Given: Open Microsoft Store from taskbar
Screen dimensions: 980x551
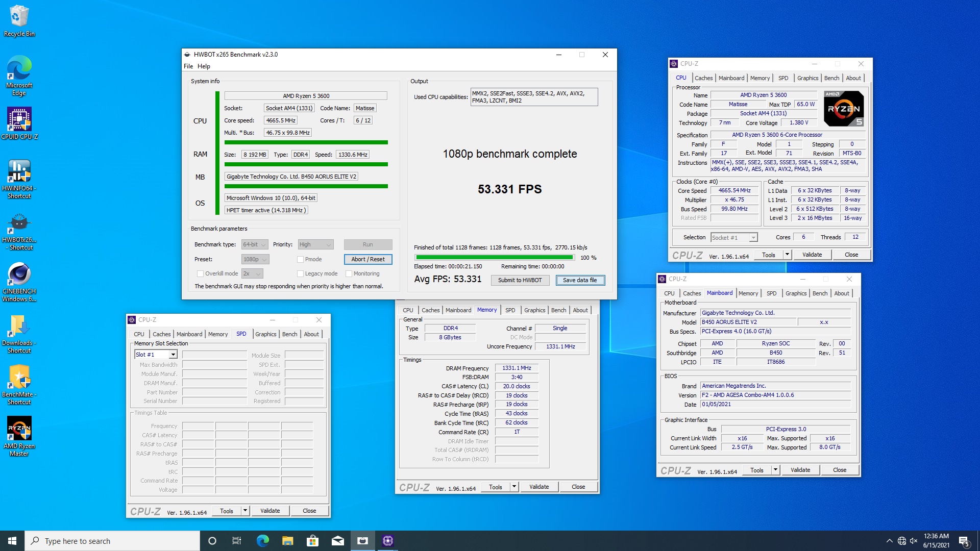Looking at the screenshot, I should tap(312, 541).
